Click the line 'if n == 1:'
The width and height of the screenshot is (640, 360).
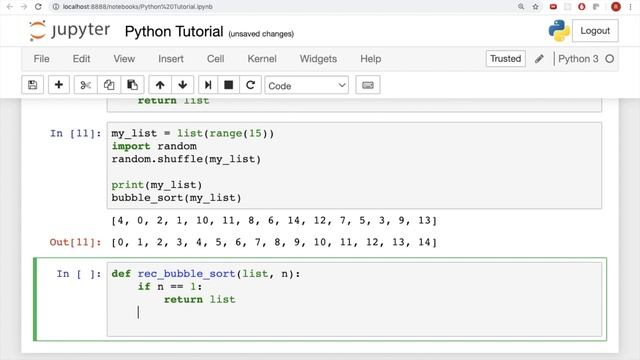(x=170, y=287)
